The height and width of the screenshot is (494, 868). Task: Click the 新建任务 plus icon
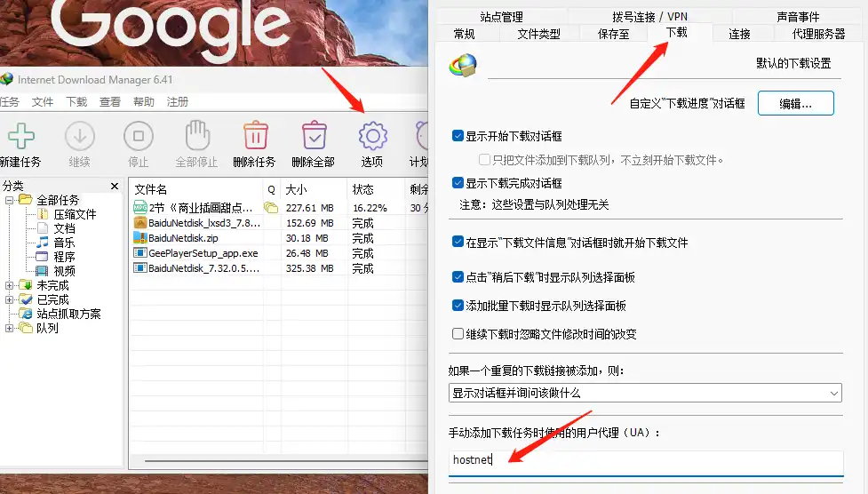click(21, 136)
